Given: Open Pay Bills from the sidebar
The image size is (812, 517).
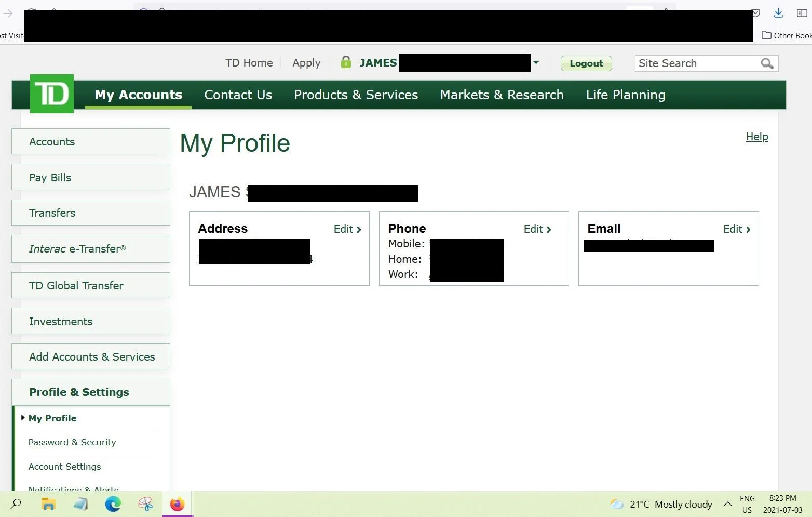Looking at the screenshot, I should coord(91,177).
